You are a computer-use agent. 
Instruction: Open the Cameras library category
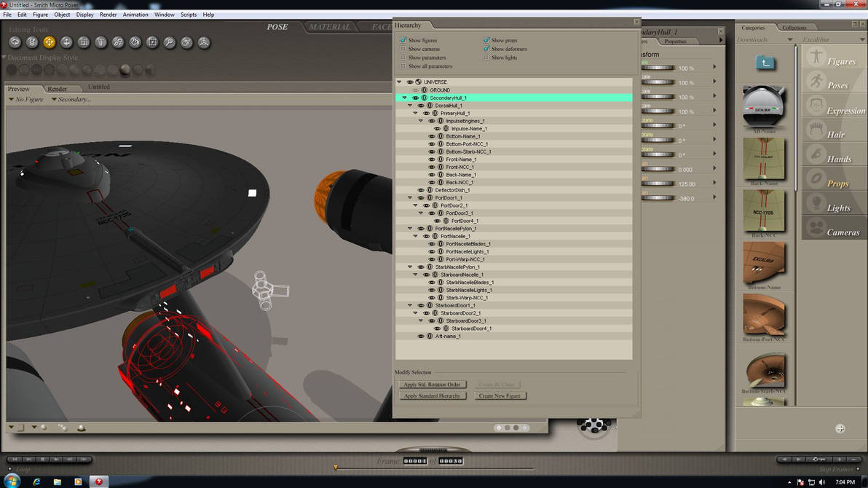pyautogui.click(x=835, y=228)
